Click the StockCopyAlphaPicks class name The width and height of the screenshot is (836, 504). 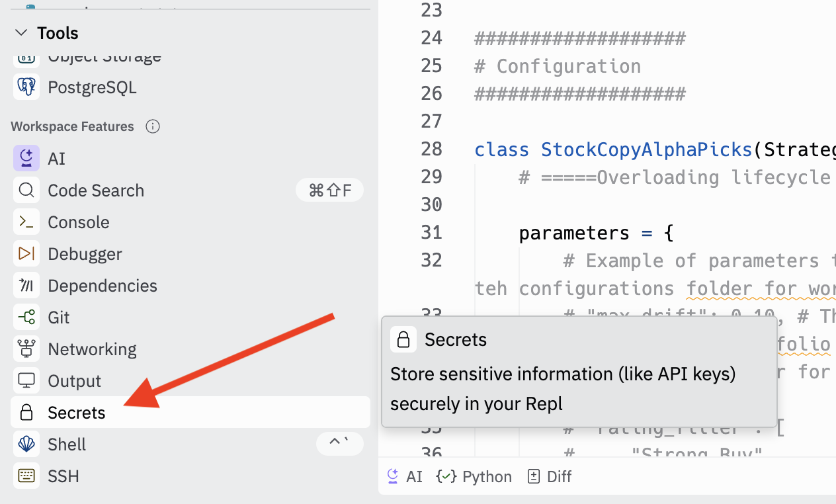647,149
